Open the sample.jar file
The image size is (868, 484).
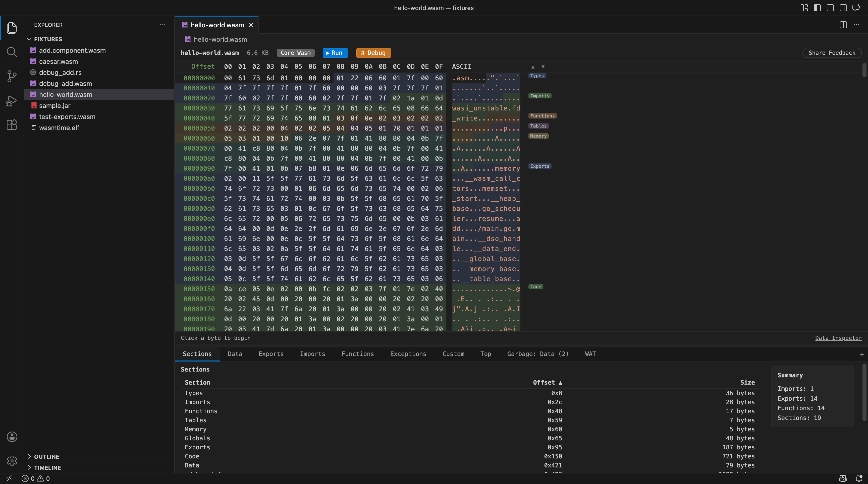pos(99,105)
